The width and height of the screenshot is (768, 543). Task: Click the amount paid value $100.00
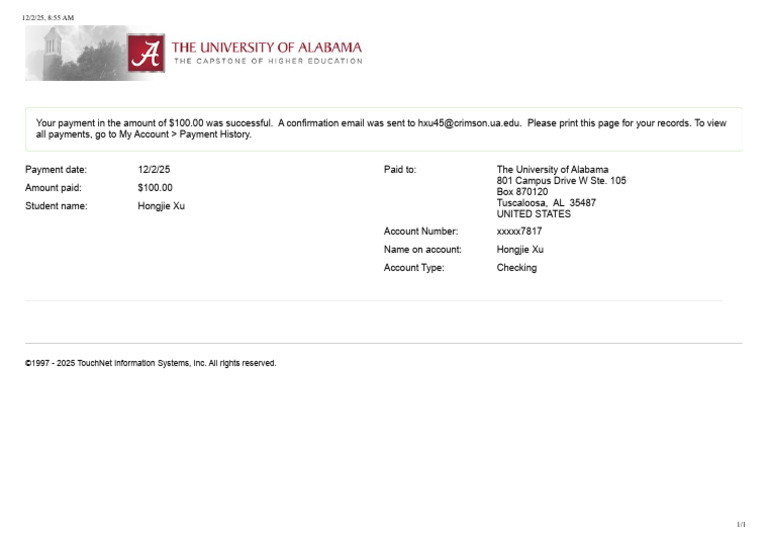[155, 188]
